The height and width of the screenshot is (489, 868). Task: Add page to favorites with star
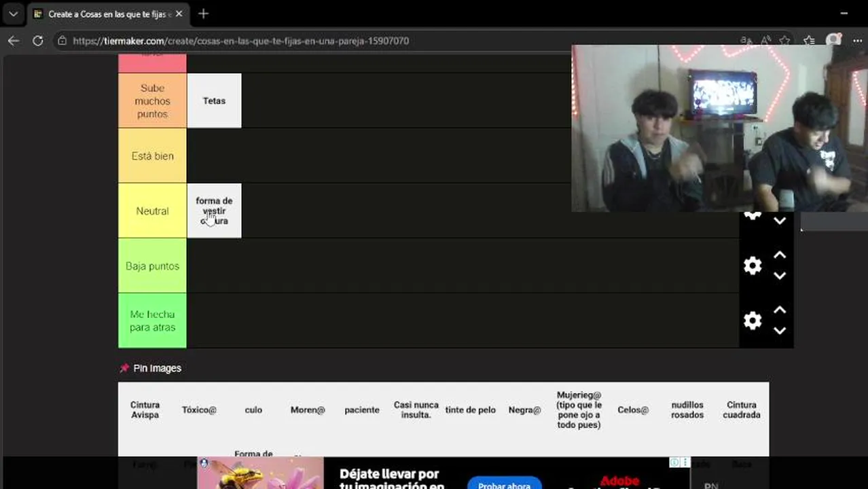[x=784, y=41]
